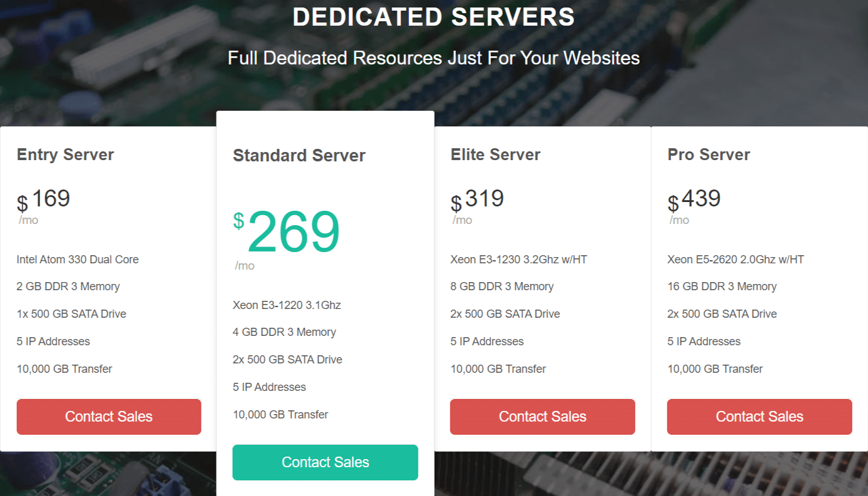This screenshot has height=496, width=868.
Task: Select the Entry Server heading
Action: coord(66,154)
